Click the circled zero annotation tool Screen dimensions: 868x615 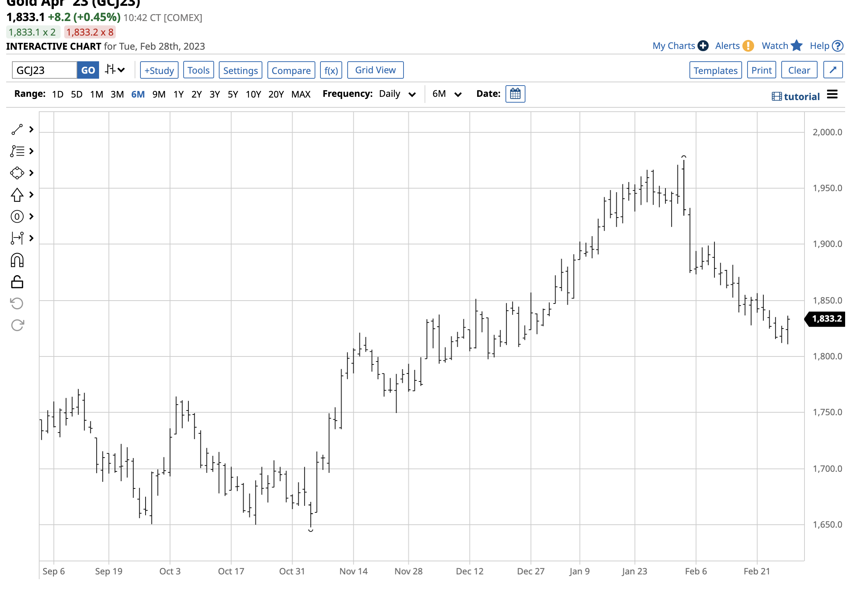pos(17,216)
